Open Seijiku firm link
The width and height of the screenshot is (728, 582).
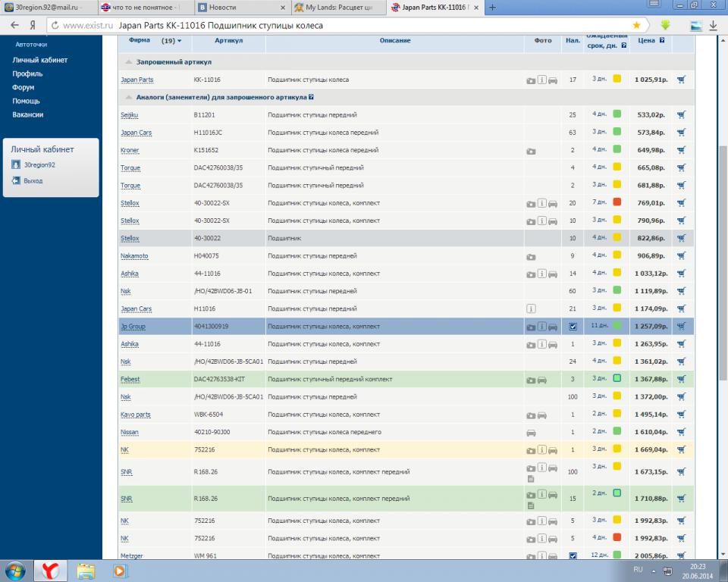(130, 115)
